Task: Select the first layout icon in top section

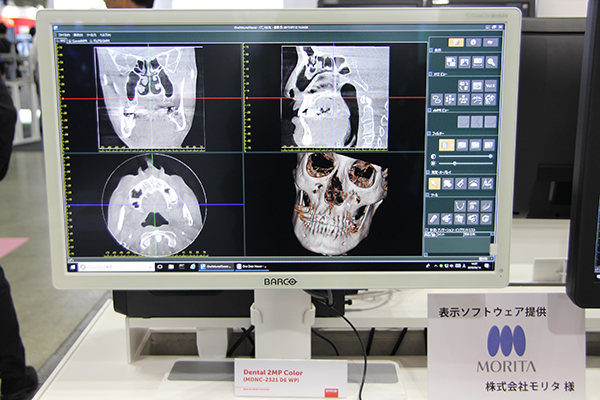Action: (450, 62)
